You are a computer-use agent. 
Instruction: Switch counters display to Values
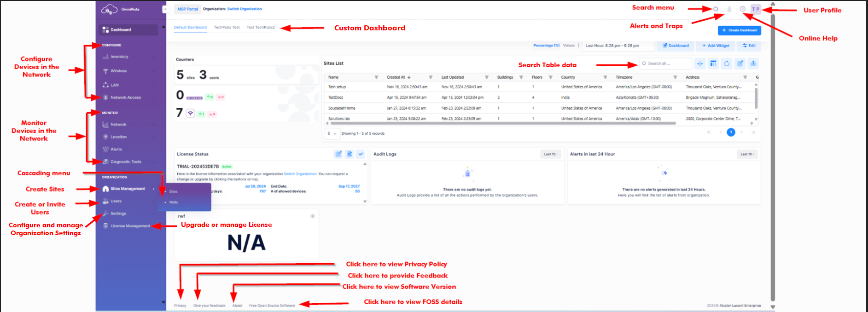569,46
